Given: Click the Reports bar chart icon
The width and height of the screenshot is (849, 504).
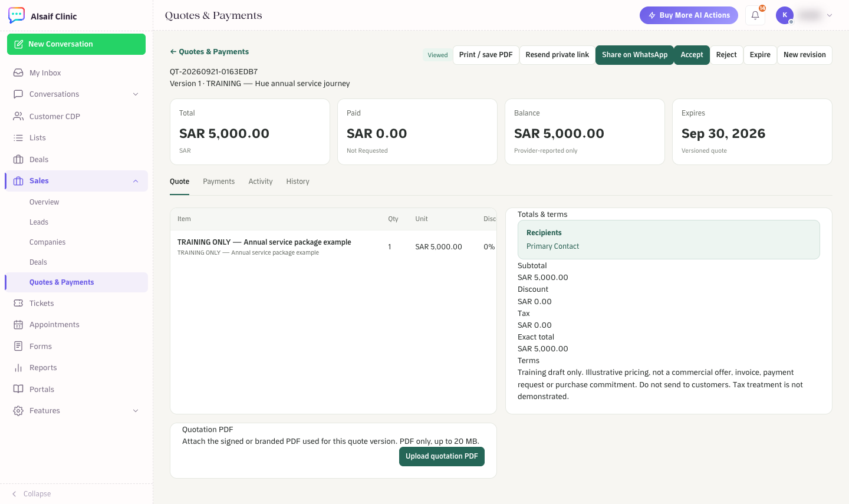Looking at the screenshot, I should pyautogui.click(x=18, y=368).
